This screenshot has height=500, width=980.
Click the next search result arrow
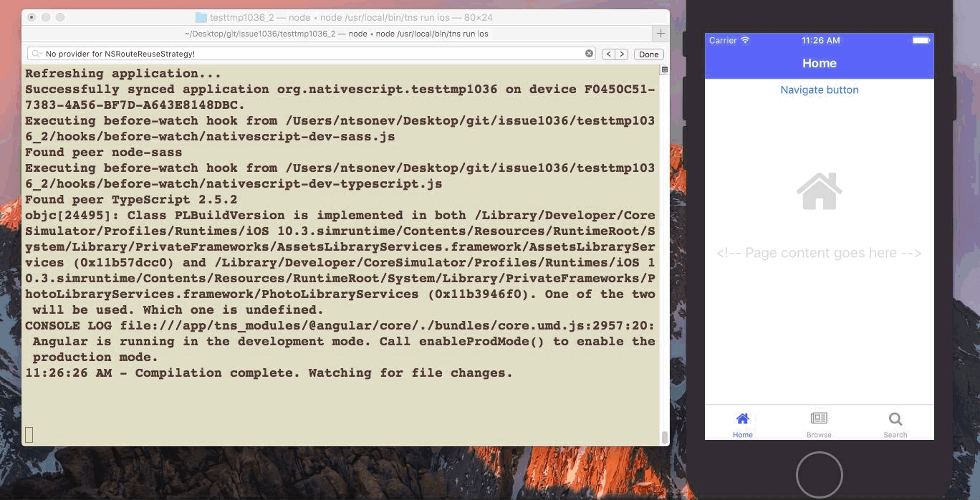[x=620, y=53]
